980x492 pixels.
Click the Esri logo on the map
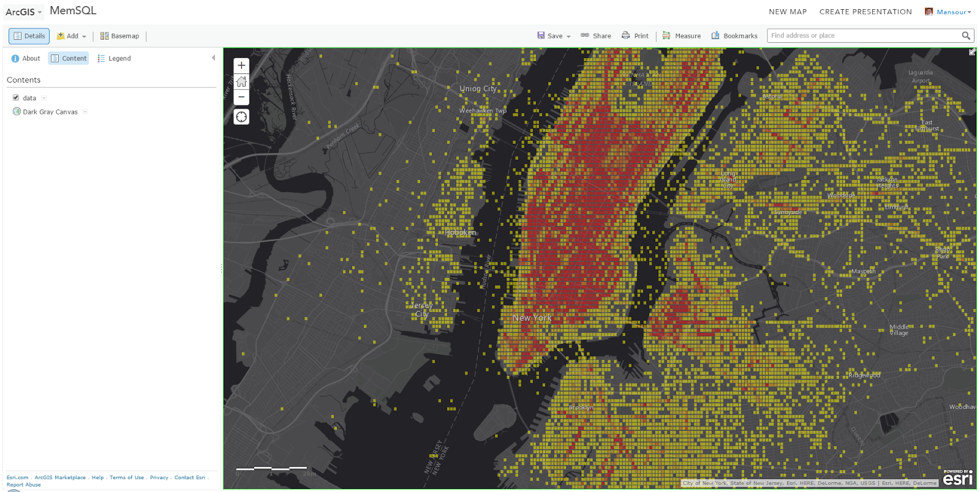[x=958, y=478]
